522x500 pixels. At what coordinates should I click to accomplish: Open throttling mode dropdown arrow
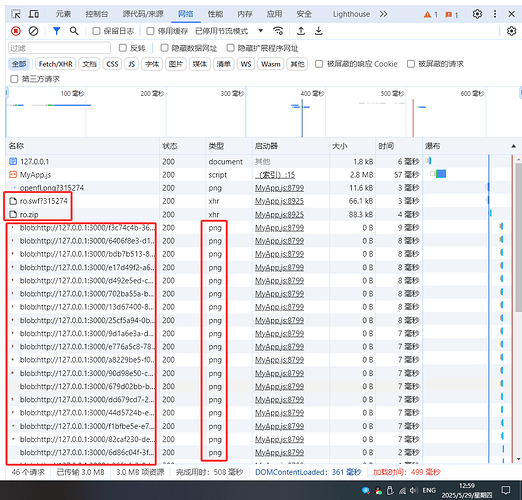tap(261, 31)
